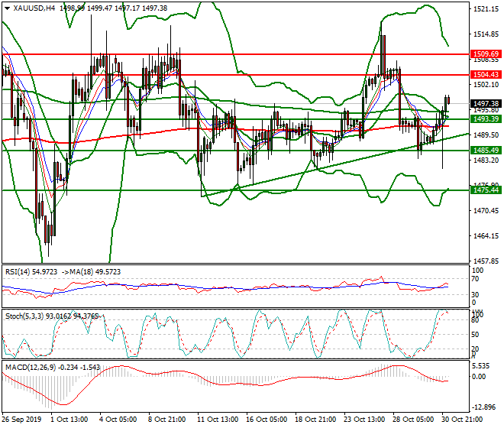Screen dimensions: 504x428
Task: Select the RSI scale value 70
Action: coord(475,279)
